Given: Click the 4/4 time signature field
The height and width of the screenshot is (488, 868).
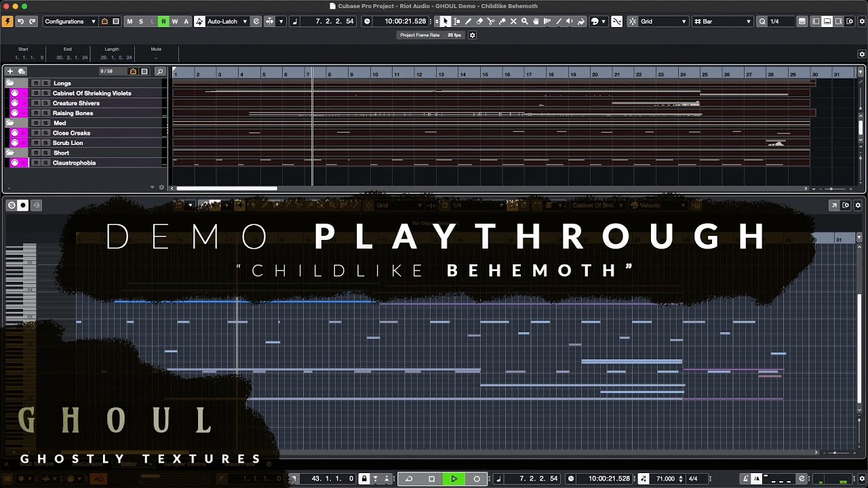Looking at the screenshot, I should tap(693, 479).
